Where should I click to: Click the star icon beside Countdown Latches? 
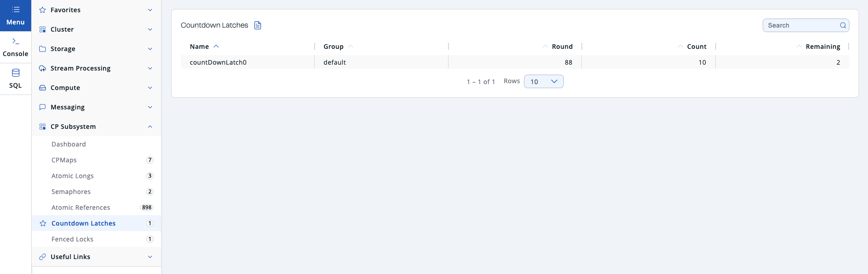tap(43, 223)
